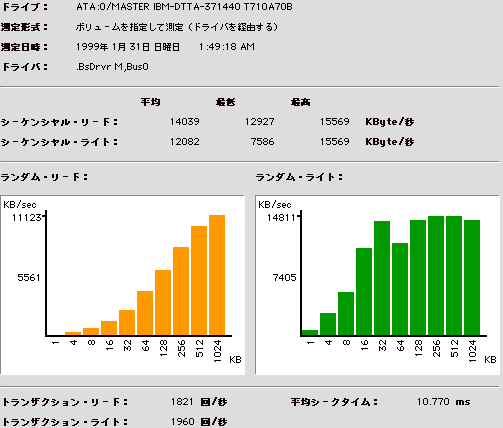Click the green 16 KB random write bar
The image size is (503, 428).
coord(364,291)
